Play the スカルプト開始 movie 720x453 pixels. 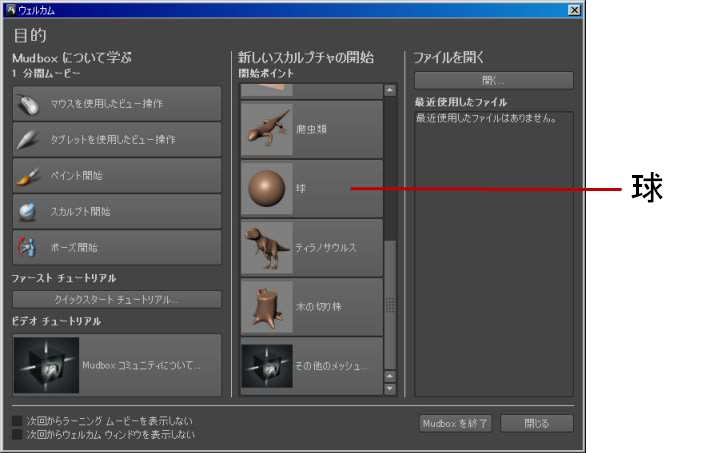tap(117, 212)
